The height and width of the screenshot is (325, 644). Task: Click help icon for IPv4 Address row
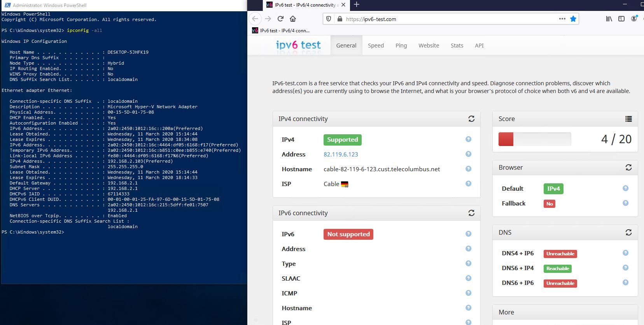click(468, 154)
